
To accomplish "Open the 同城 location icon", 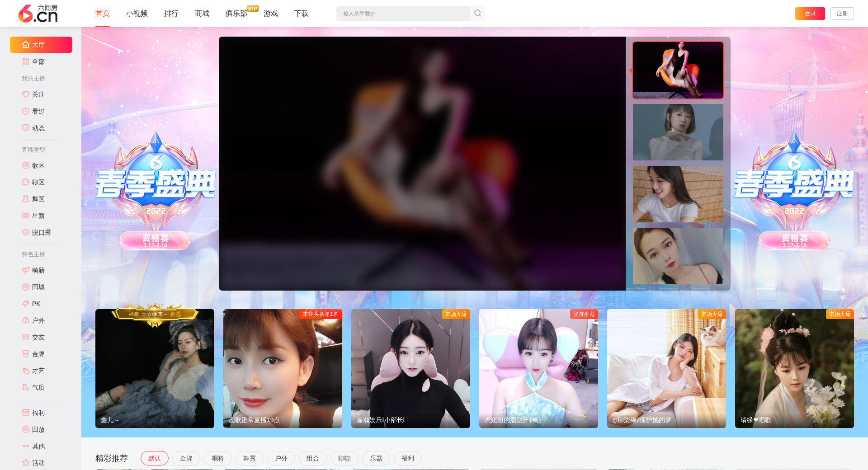I will (26, 287).
